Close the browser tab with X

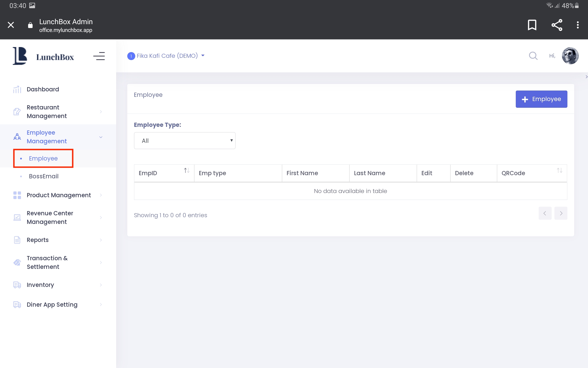click(x=11, y=25)
